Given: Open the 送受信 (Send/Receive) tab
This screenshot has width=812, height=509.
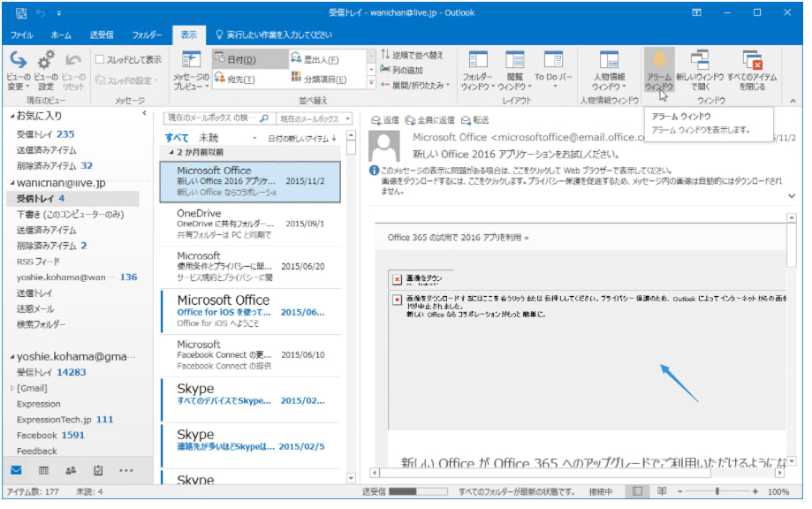Looking at the screenshot, I should point(102,34).
